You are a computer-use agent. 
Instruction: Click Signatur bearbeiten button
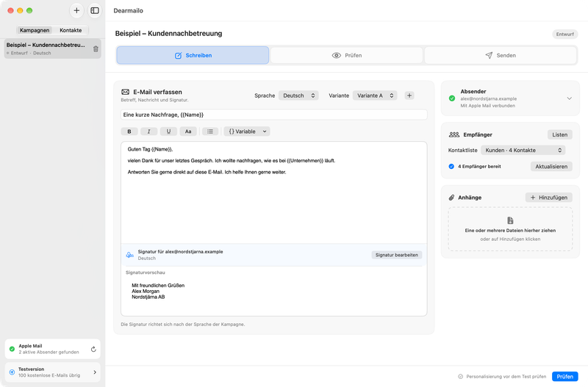397,255
